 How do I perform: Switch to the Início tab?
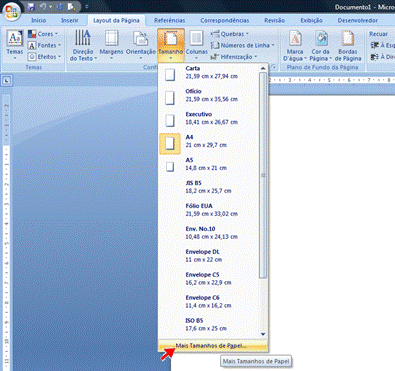[x=39, y=20]
